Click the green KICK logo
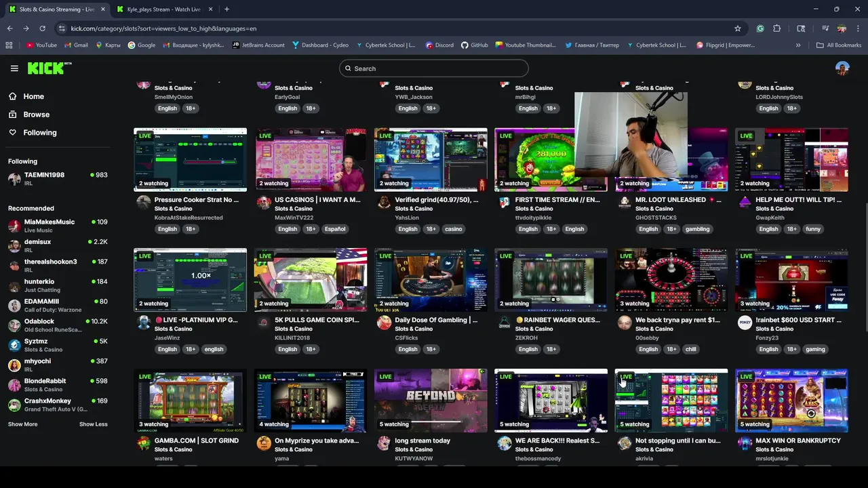The height and width of the screenshot is (488, 868). click(49, 68)
